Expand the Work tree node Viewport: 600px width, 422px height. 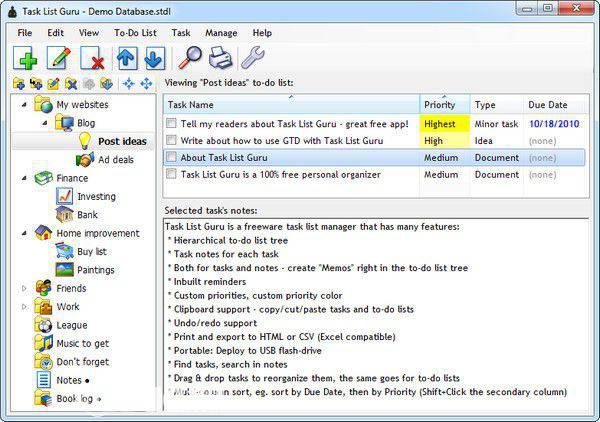(24, 306)
